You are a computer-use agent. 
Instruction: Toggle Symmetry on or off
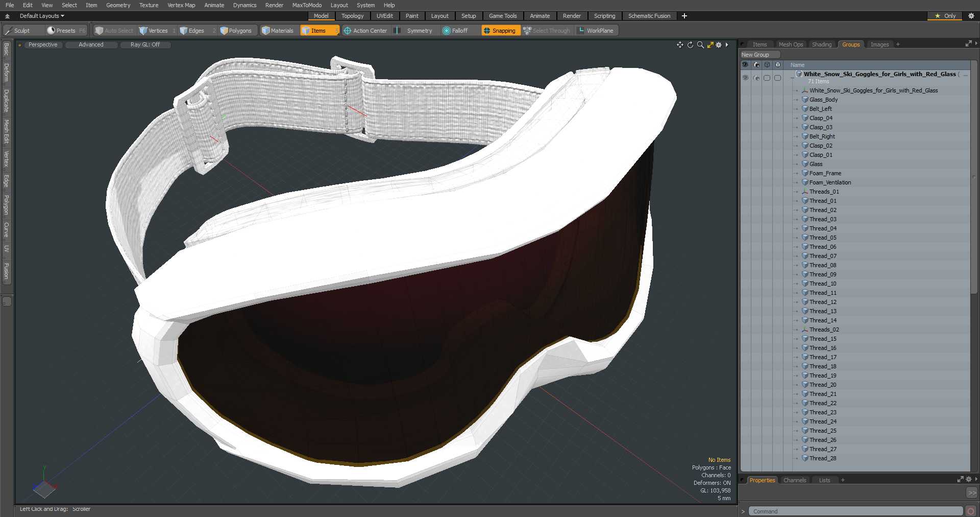click(414, 31)
